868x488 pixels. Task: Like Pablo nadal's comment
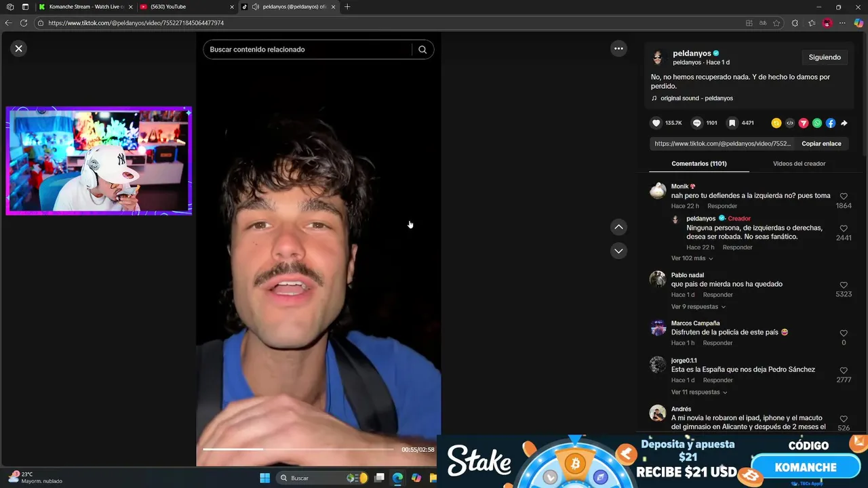click(x=844, y=285)
